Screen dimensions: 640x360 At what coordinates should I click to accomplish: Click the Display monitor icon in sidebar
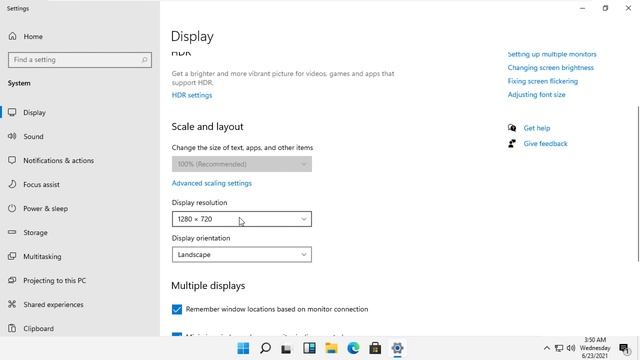tap(12, 112)
